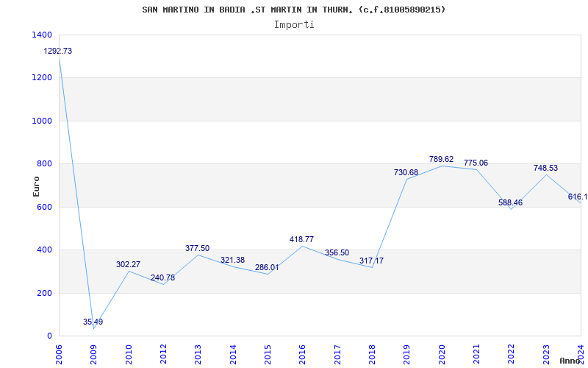Click the Importi chart subtitle
The image size is (588, 368).
click(x=294, y=25)
